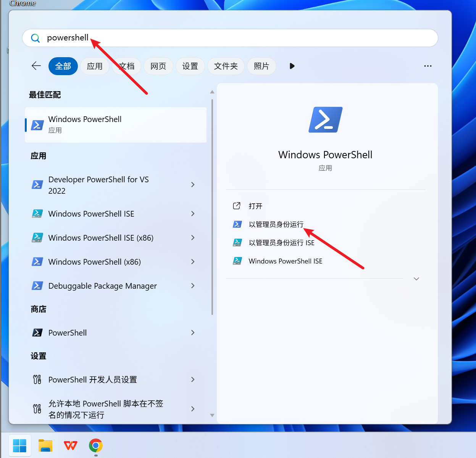476x458 pixels.
Task: Launch WPS Office from the taskbar
Action: (x=71, y=445)
